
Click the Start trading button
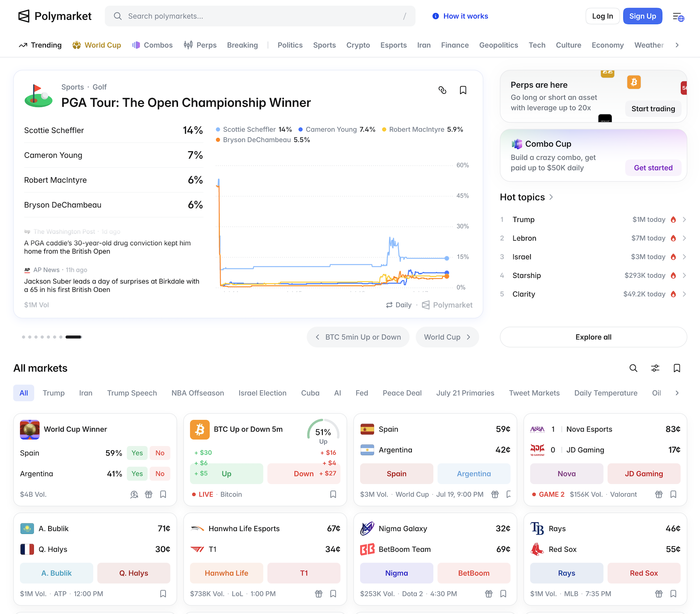coord(653,109)
